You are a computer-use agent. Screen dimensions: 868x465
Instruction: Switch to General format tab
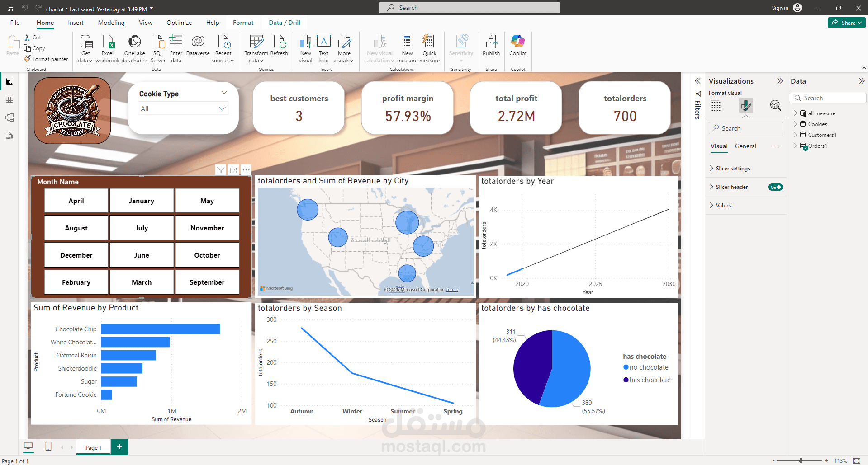(745, 146)
